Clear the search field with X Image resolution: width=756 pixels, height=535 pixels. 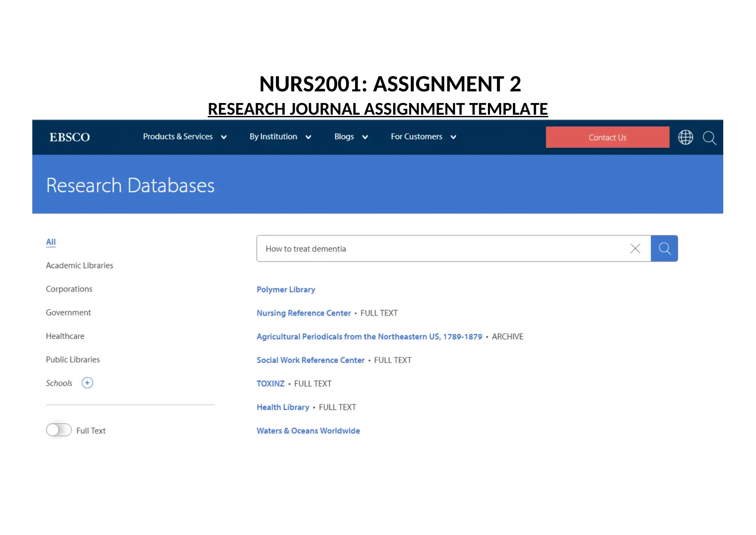[x=635, y=248]
